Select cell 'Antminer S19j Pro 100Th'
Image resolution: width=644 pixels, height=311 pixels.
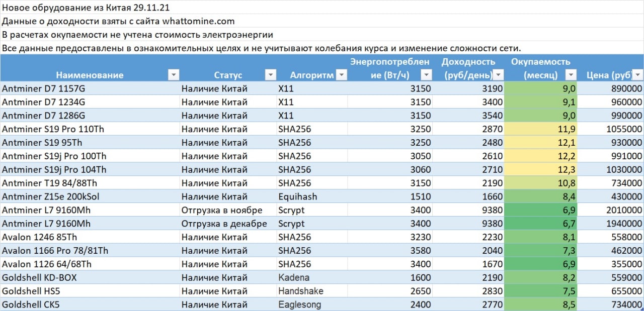tap(90, 156)
